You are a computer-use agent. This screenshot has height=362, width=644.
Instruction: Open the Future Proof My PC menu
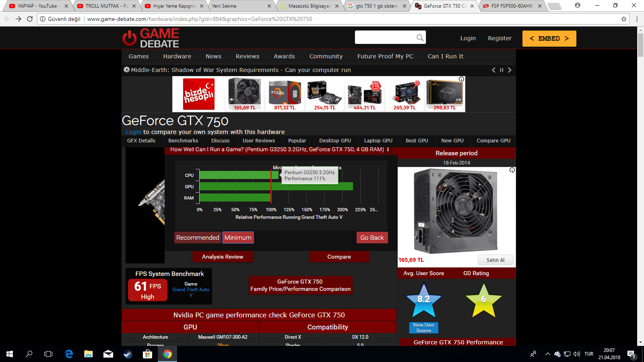pyautogui.click(x=385, y=56)
